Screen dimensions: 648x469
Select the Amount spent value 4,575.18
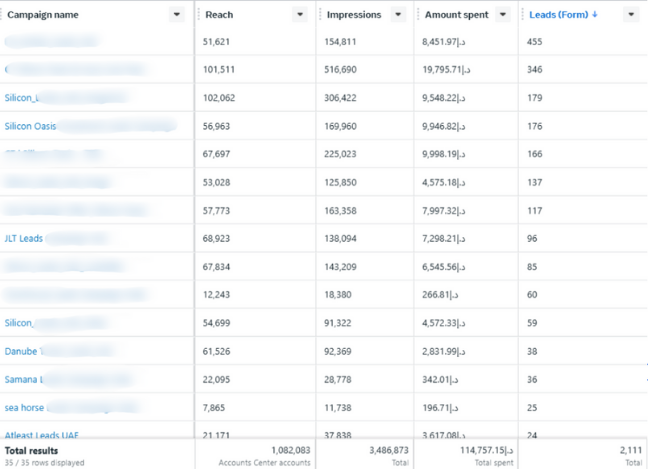point(443,182)
